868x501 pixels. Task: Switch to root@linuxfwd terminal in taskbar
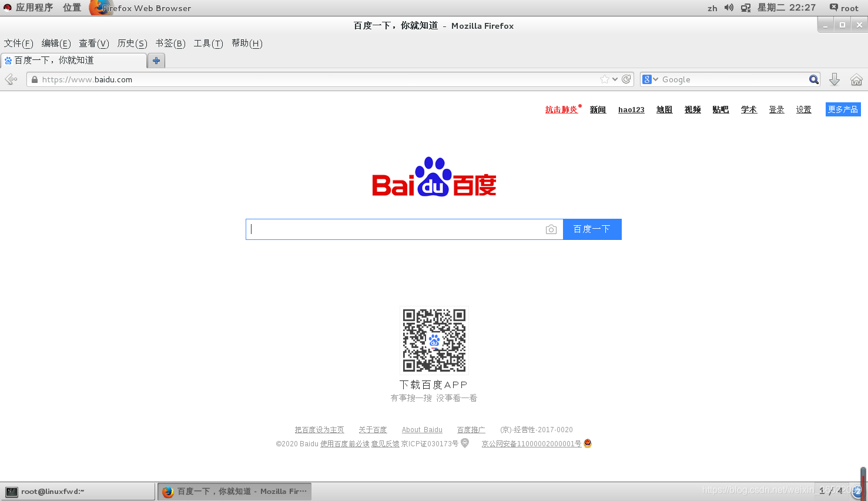78,492
